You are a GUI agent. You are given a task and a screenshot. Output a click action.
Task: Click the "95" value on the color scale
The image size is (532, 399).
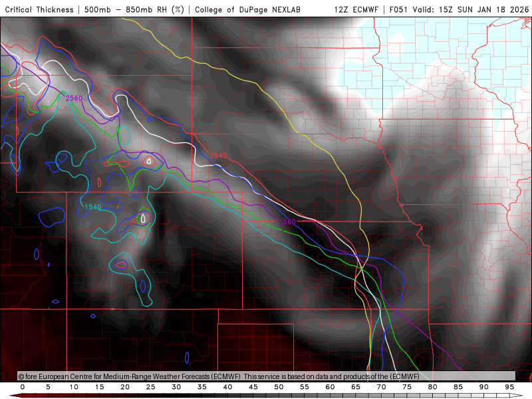[509, 387]
